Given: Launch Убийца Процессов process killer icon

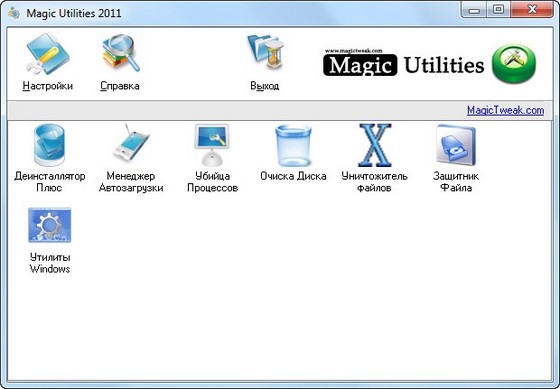Looking at the screenshot, I should coord(212,144).
